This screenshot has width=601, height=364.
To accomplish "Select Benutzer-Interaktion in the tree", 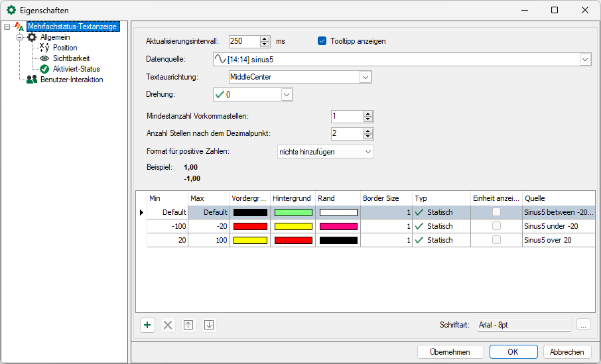I will click(x=72, y=80).
